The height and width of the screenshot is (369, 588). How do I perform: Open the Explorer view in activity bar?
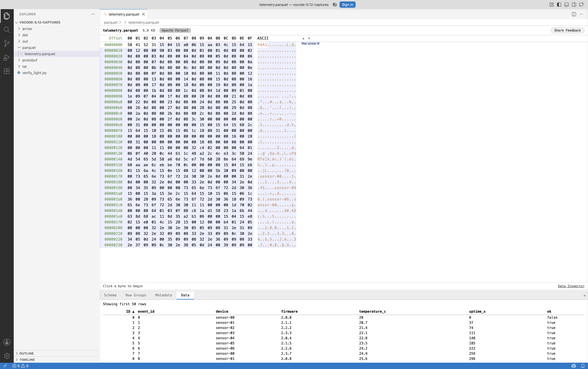coord(7,16)
